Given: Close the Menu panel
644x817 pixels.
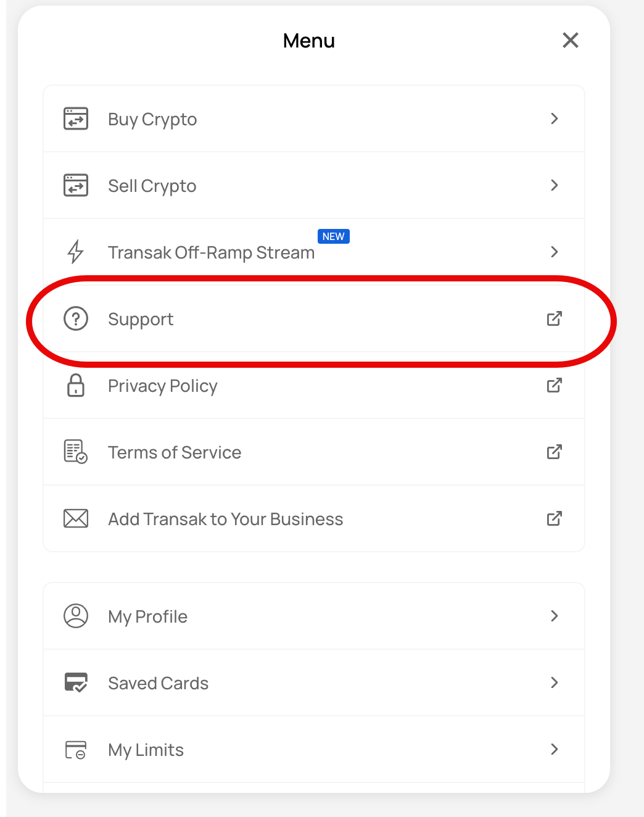Looking at the screenshot, I should point(571,41).
